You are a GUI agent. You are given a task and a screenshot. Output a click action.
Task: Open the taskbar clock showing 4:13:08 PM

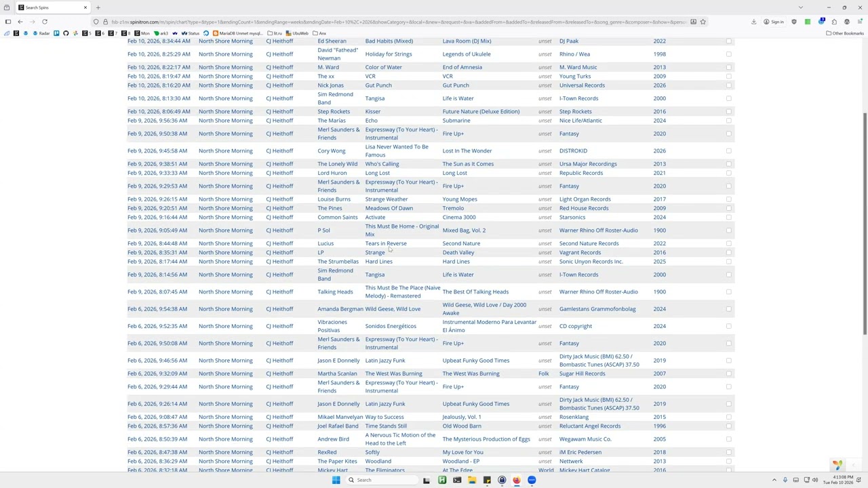838,480
